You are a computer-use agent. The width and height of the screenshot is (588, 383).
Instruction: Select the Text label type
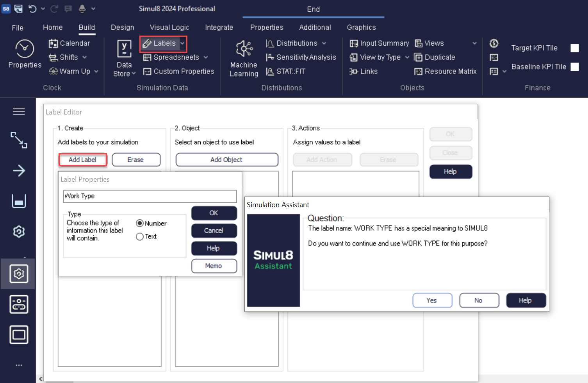point(140,237)
